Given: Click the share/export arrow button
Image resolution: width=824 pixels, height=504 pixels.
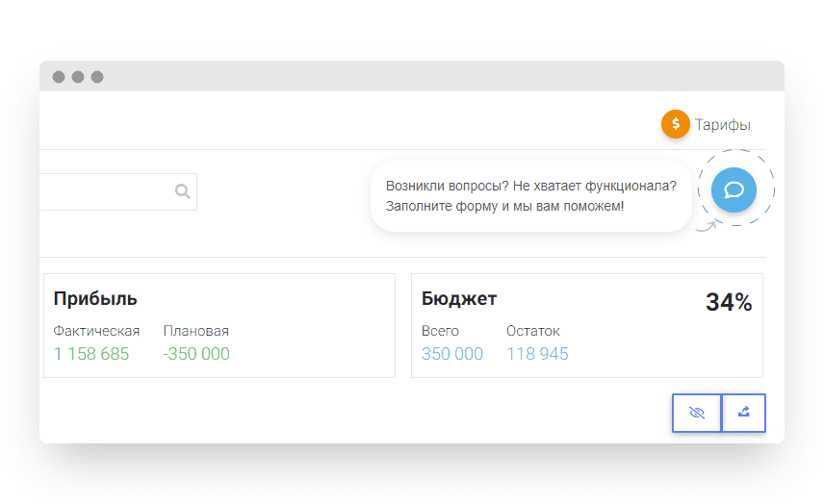Looking at the screenshot, I should pyautogui.click(x=743, y=413).
